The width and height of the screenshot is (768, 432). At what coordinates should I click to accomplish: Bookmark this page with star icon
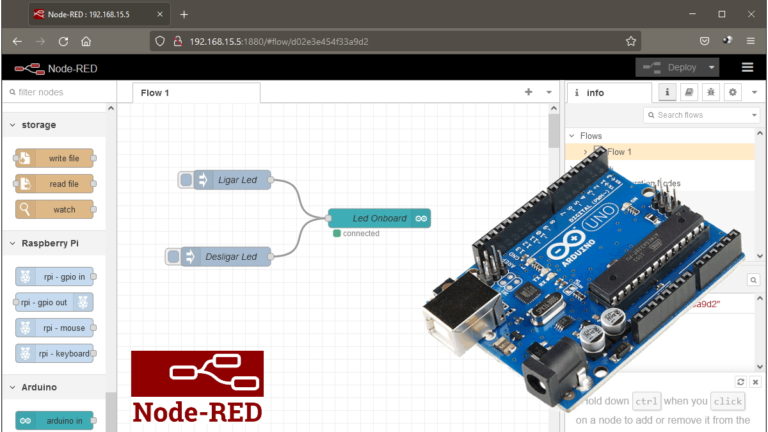tap(631, 41)
